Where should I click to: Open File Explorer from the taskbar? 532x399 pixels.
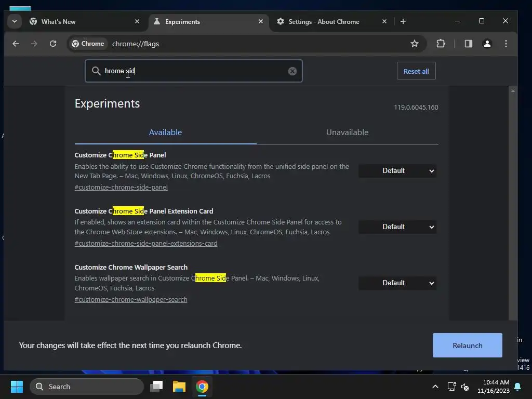(179, 387)
